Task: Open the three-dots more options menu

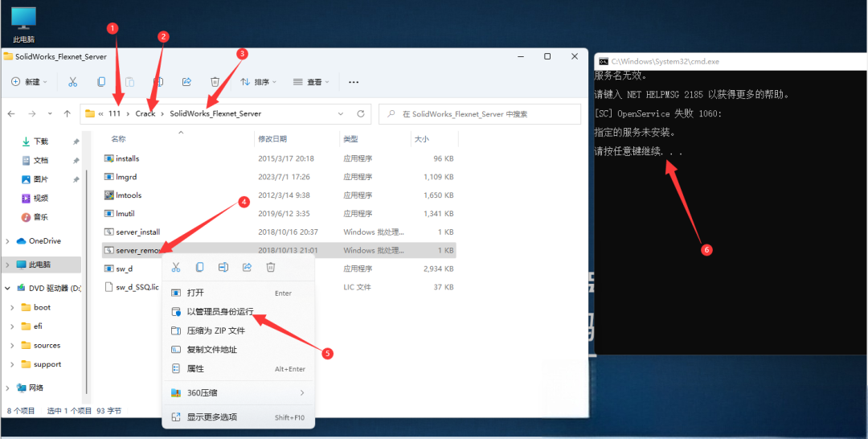Action: click(354, 82)
